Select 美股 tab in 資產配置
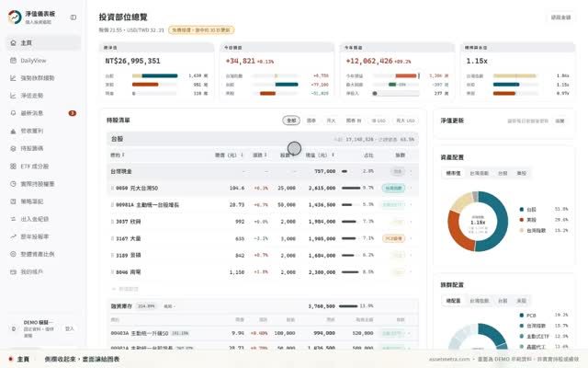The image size is (588, 368). click(x=521, y=173)
